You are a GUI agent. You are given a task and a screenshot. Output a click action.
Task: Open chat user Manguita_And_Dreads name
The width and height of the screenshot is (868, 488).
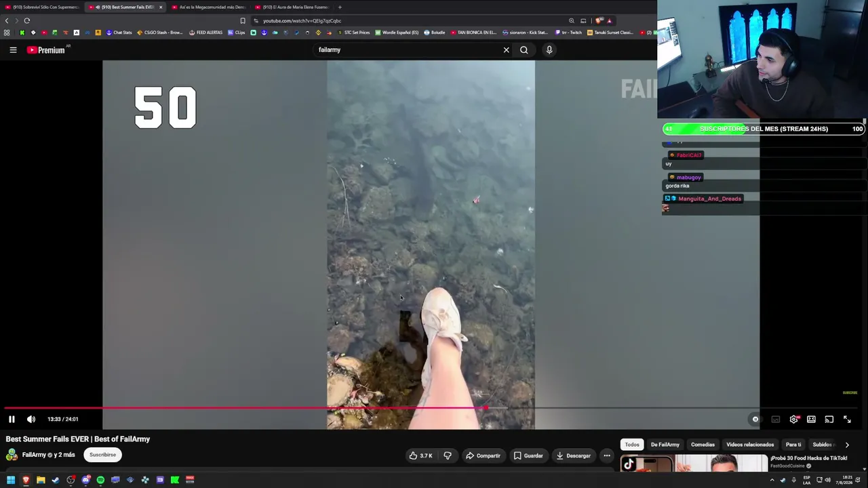point(709,199)
